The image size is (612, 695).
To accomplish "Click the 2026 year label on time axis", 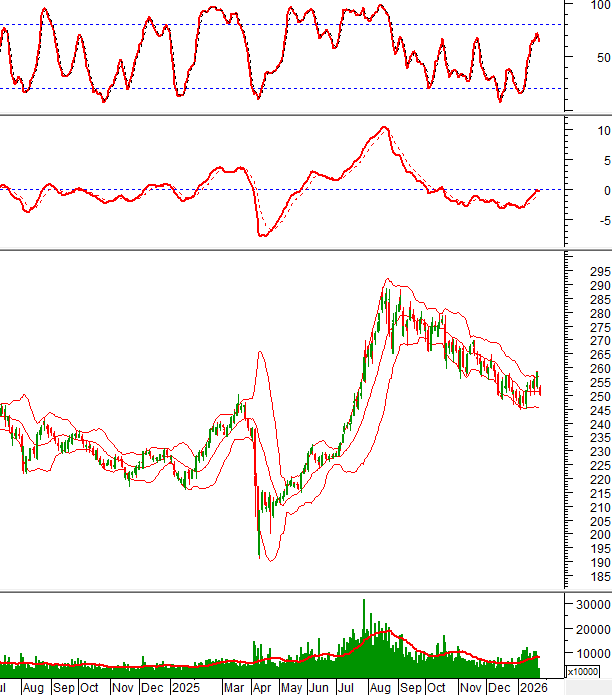I will pyautogui.click(x=532, y=688).
